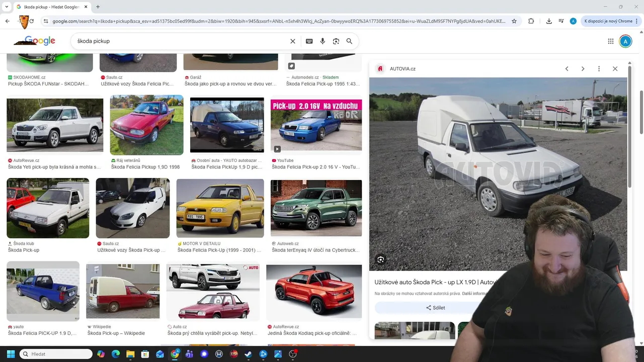Screen dimensions: 644x362
Task: Click the AUTOVIA.cz source name
Action: pos(403,69)
